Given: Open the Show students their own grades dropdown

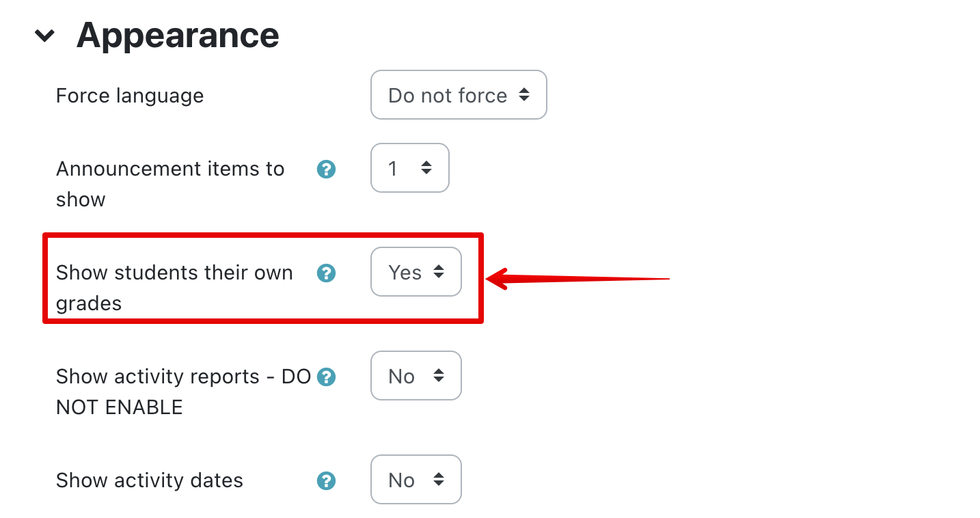Looking at the screenshot, I should [x=416, y=272].
